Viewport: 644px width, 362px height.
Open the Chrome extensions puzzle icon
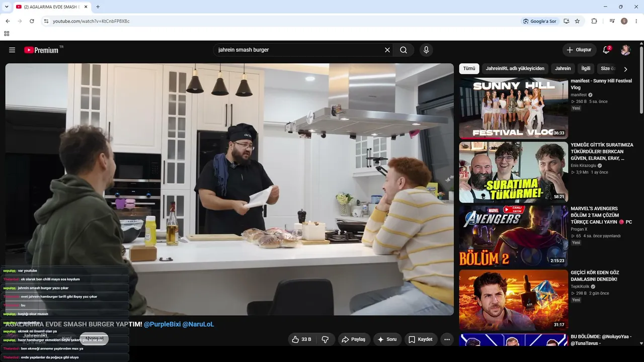pyautogui.click(x=594, y=21)
